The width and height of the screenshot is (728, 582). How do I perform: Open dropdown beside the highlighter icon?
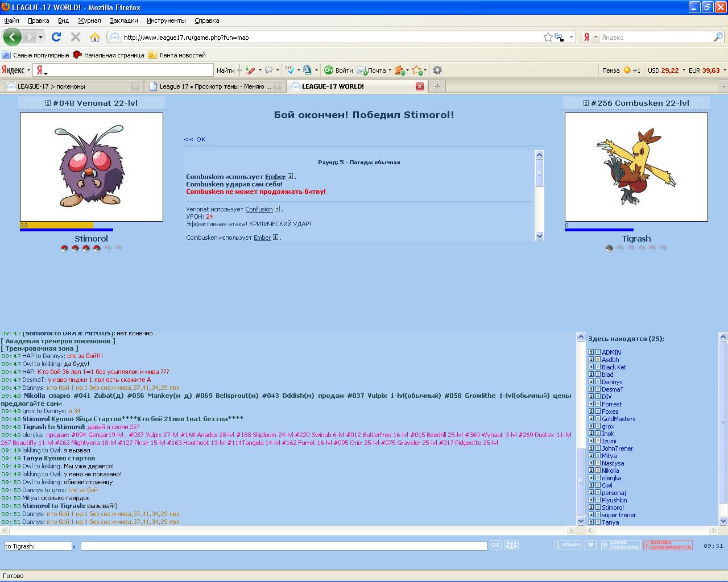pos(260,70)
